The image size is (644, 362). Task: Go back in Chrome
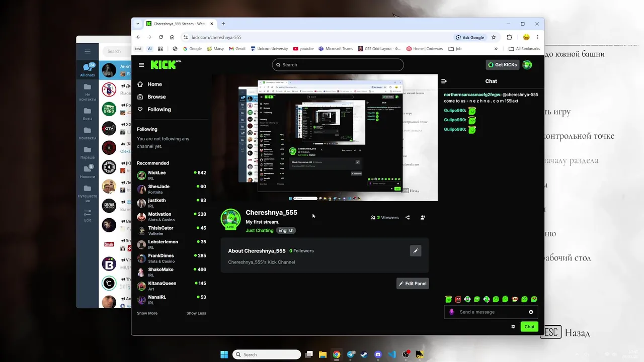click(x=138, y=37)
